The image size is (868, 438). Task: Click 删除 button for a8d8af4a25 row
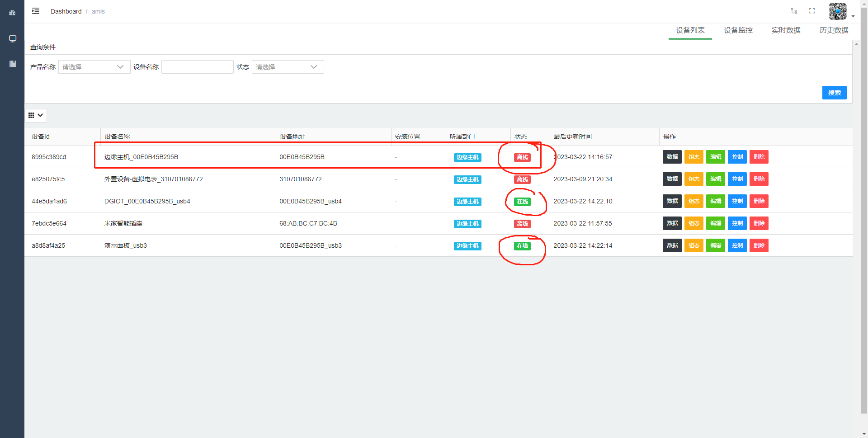[759, 245]
